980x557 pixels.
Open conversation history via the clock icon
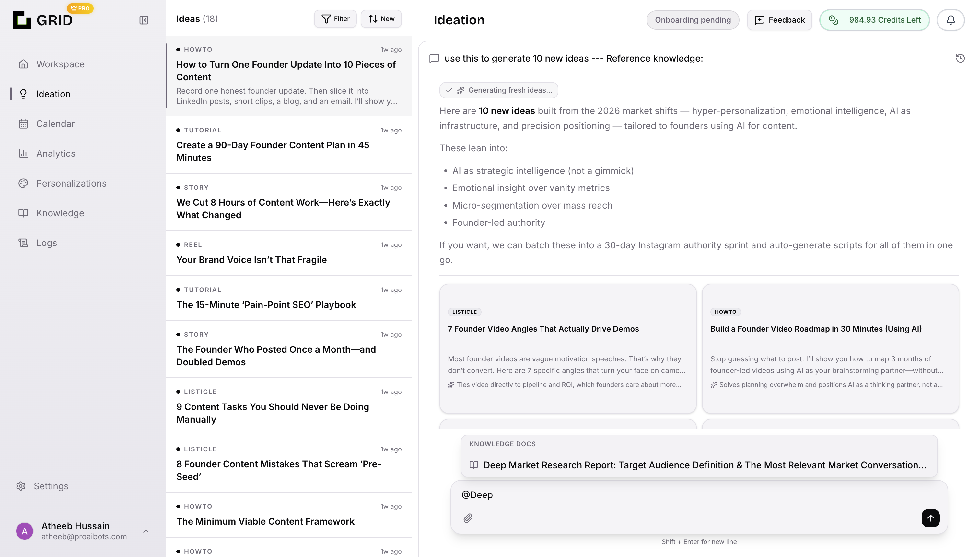pos(961,58)
